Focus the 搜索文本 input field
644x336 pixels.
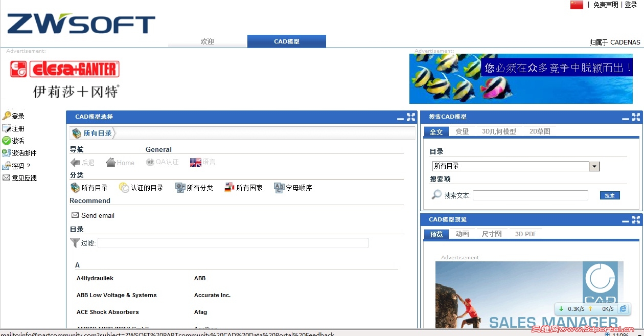click(531, 195)
